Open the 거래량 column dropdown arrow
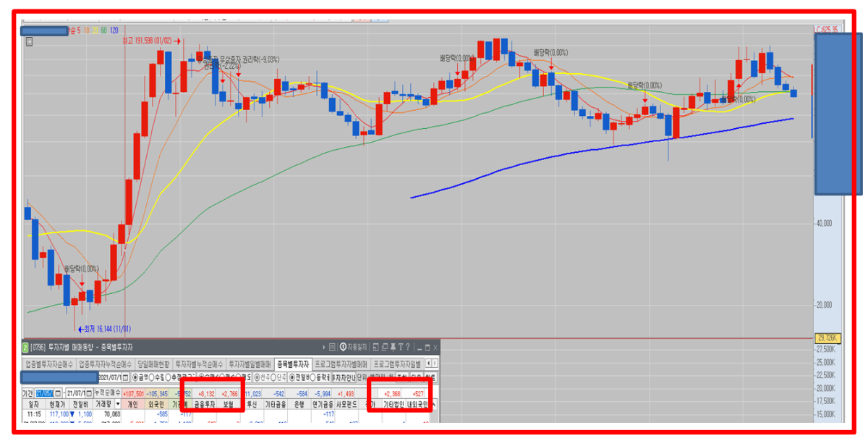Viewport: 868px width, 441px height. coord(117,405)
